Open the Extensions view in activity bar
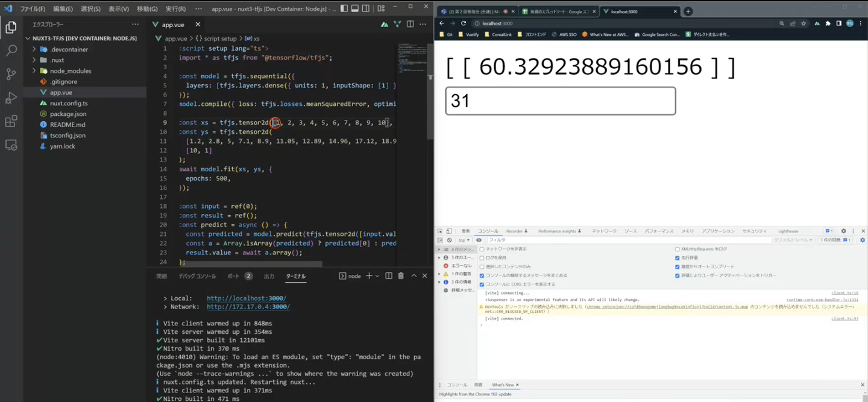 click(x=11, y=122)
